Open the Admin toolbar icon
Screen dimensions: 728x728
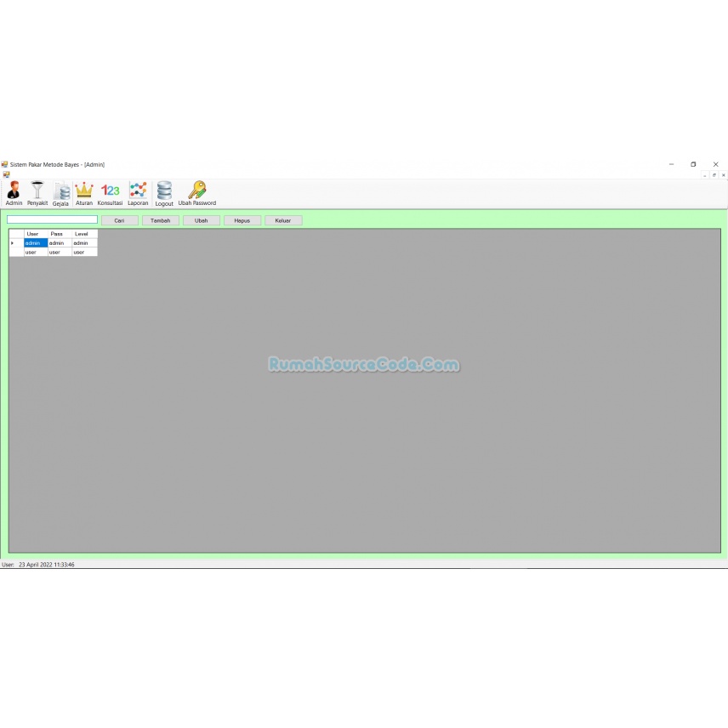pyautogui.click(x=14, y=193)
